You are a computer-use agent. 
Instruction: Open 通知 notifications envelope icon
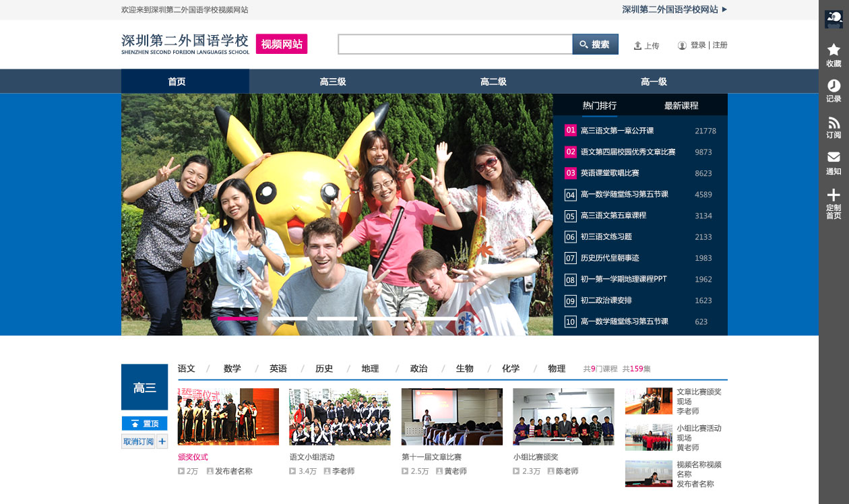(834, 157)
